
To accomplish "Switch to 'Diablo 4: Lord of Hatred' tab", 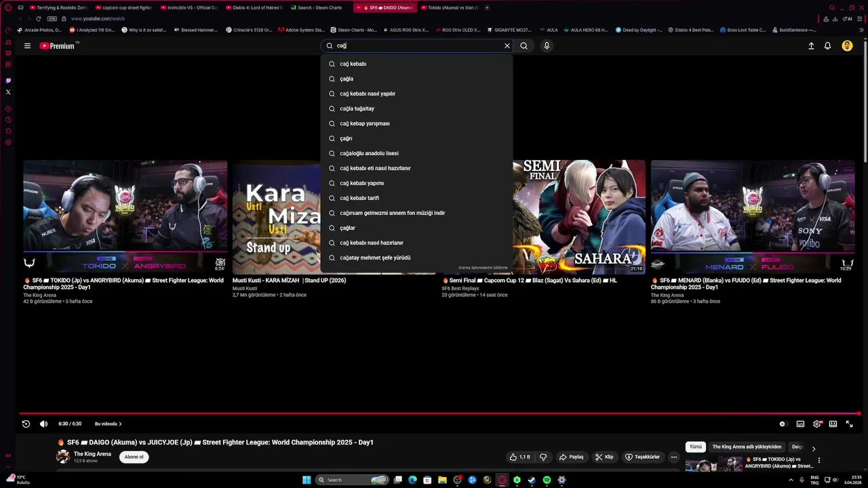I will [x=253, y=7].
